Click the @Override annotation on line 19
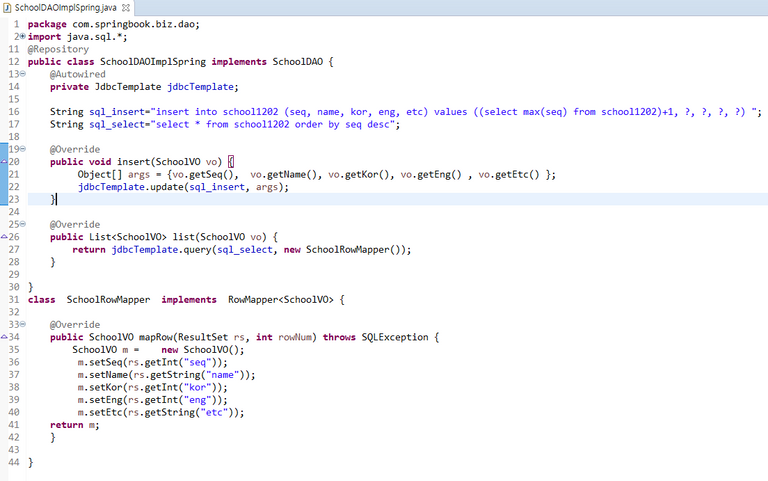Screen dimensions: 768x481 tap(75, 149)
